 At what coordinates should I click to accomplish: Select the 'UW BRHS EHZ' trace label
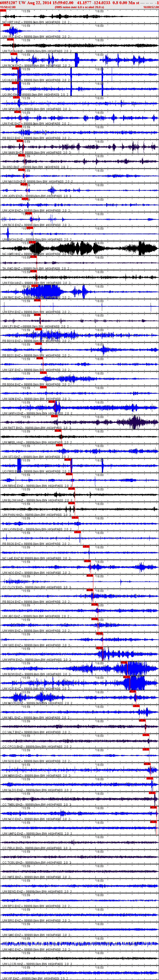click(13, 485)
